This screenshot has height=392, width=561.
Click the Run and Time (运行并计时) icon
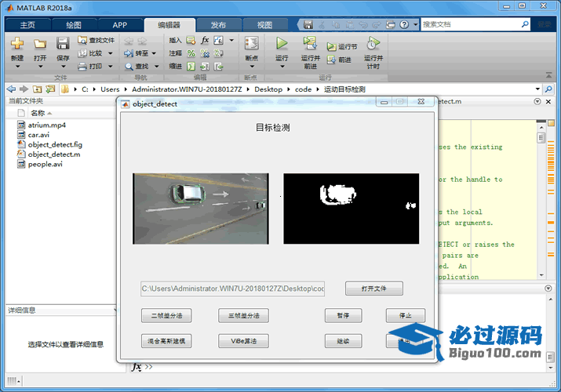click(373, 44)
